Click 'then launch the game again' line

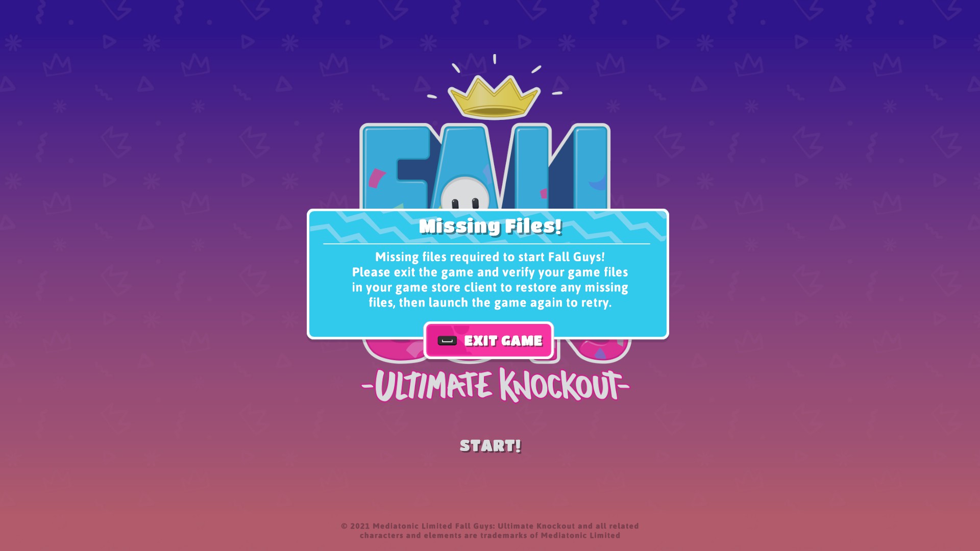[x=490, y=303]
